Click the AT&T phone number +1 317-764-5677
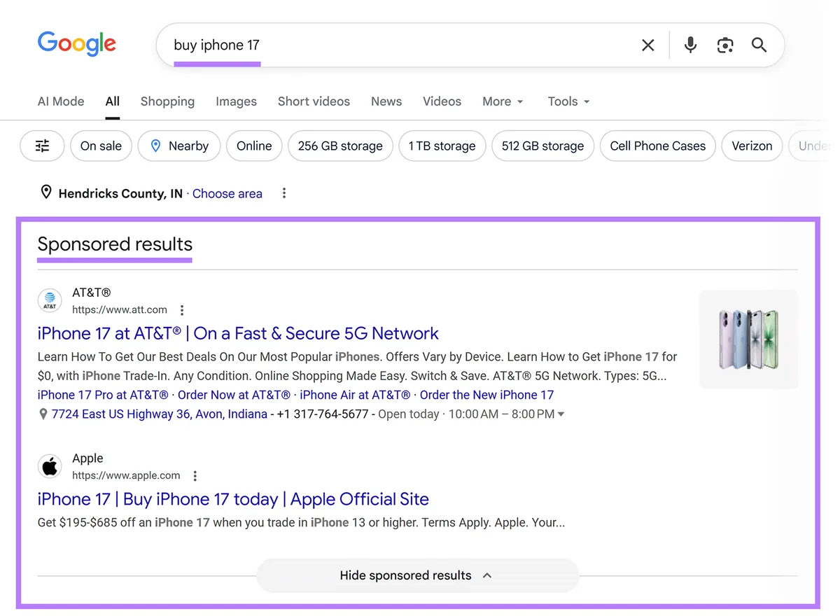Viewport: 840px width, 616px height. [323, 414]
